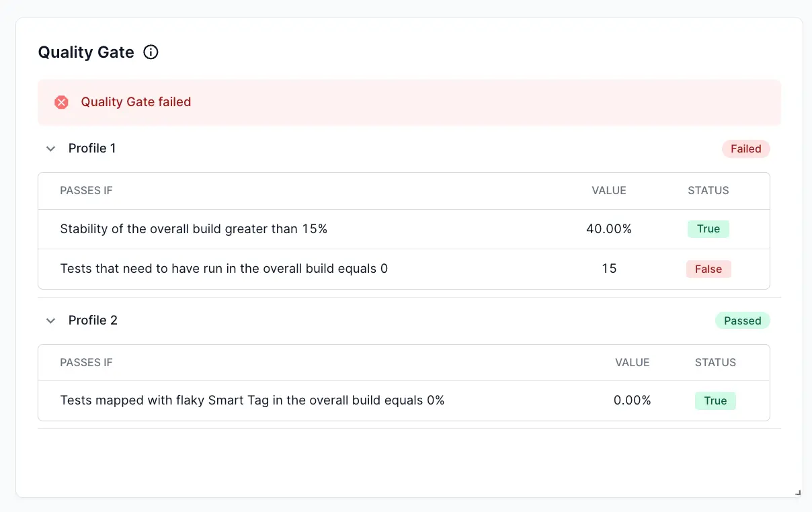
Task: Click the Profile 1 STATUS column header
Action: coord(708,191)
